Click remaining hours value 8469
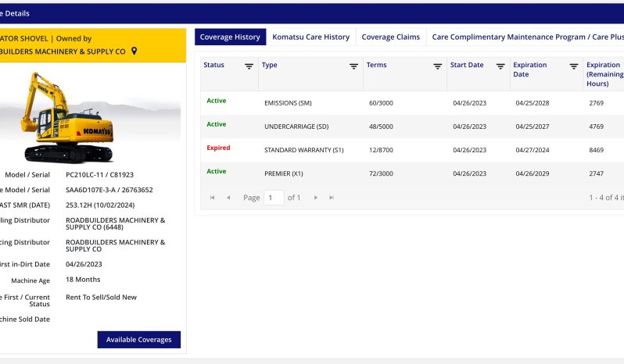Image resolution: width=624 pixels, height=364 pixels. click(596, 150)
